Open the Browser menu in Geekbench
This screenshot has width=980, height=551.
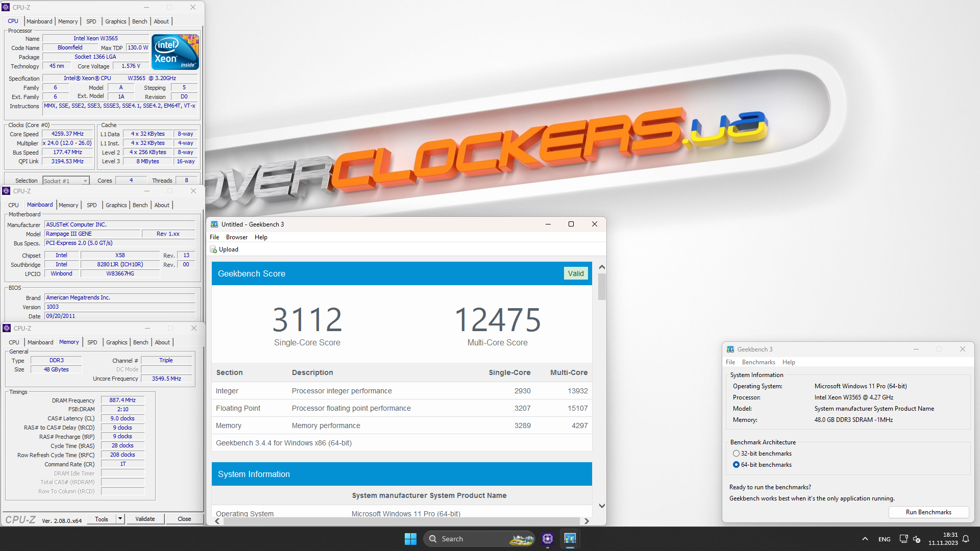click(237, 237)
